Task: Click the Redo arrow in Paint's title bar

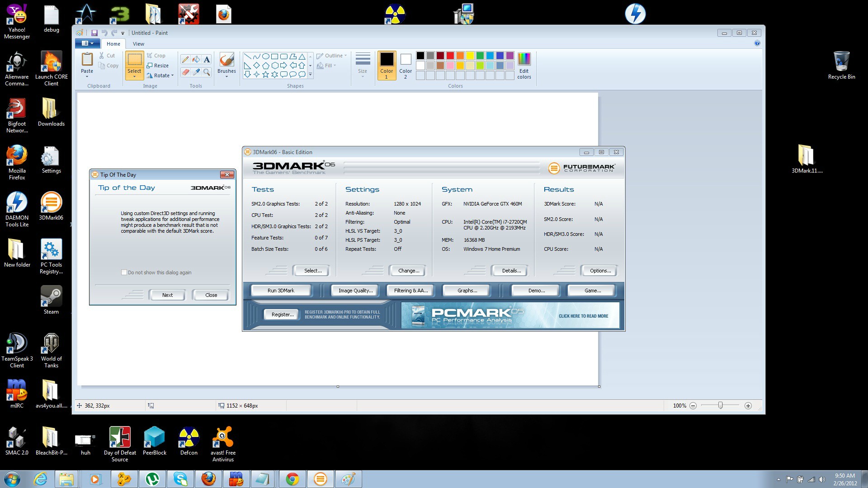Action: pos(114,33)
